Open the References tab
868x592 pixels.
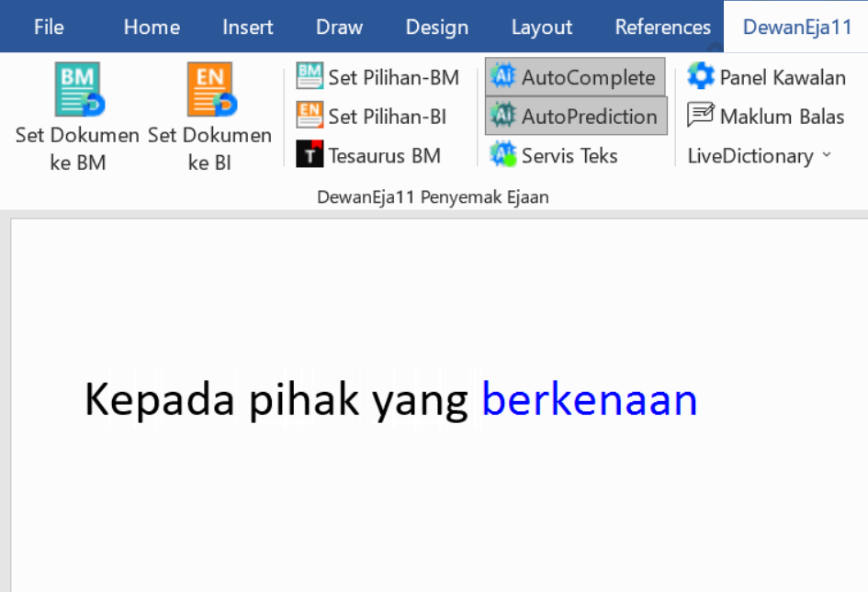[662, 27]
